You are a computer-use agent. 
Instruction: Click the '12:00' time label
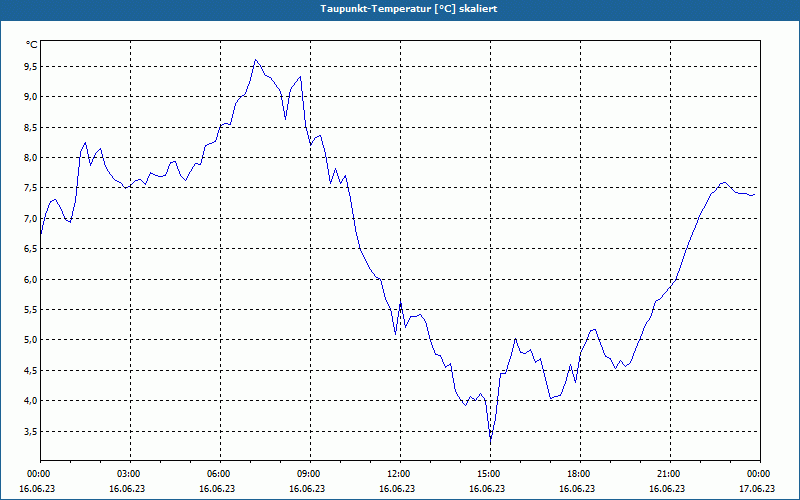pos(398,474)
